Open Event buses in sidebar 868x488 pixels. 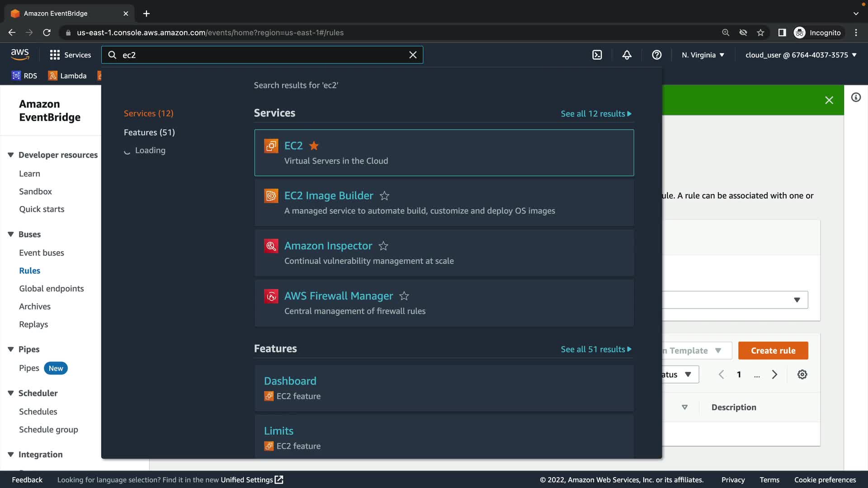pyautogui.click(x=42, y=253)
